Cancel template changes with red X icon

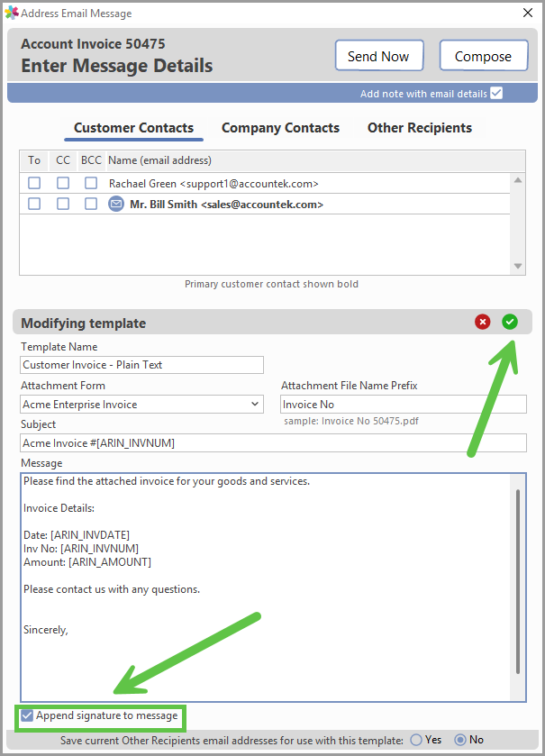click(482, 322)
